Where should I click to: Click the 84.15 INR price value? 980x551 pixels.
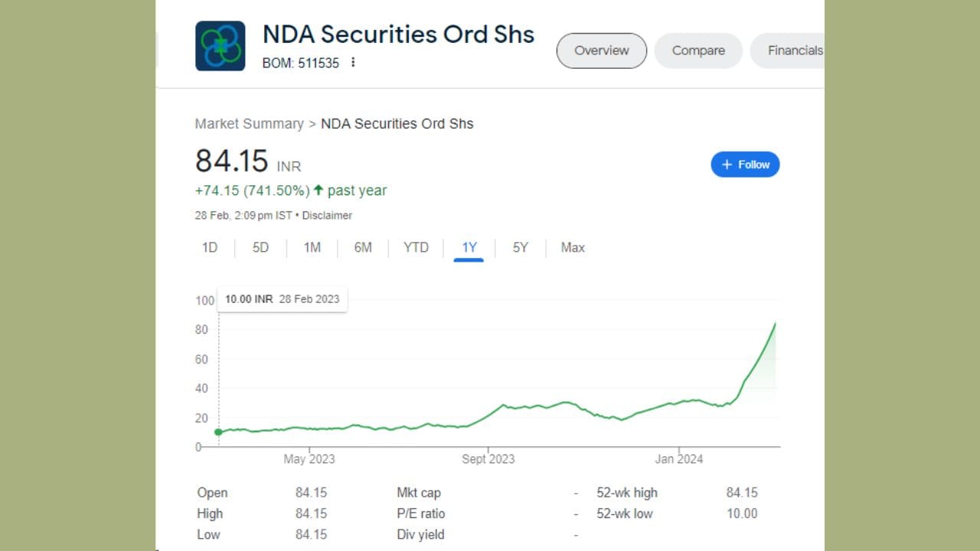pos(232,161)
